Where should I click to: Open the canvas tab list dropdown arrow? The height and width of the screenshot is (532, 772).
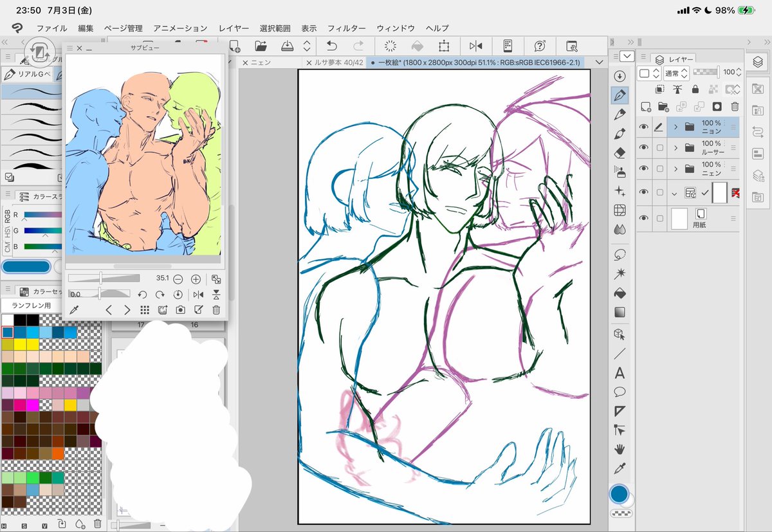pos(599,62)
